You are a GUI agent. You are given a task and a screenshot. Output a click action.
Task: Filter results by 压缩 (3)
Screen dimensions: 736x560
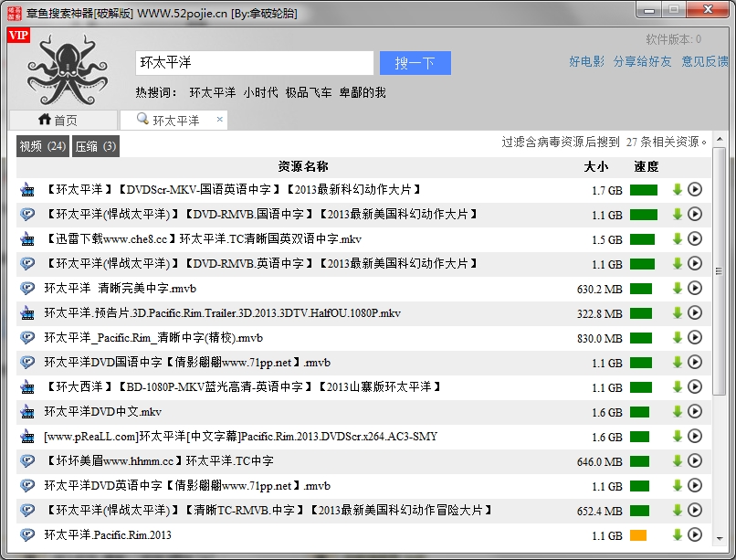pos(95,146)
